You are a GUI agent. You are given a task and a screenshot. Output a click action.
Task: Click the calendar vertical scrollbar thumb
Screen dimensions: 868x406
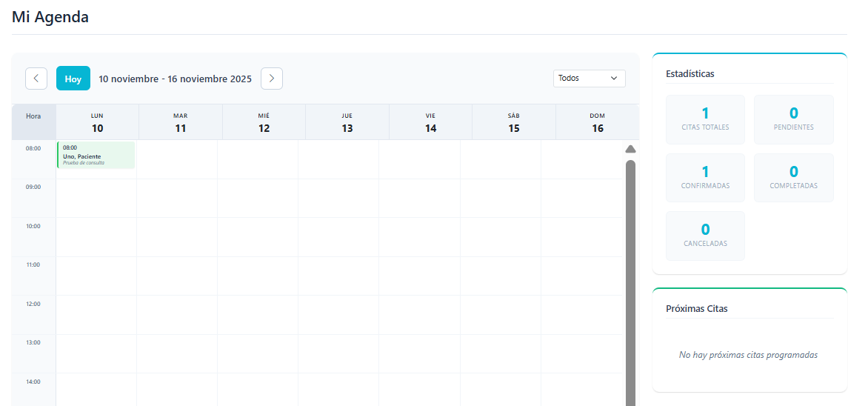630,282
